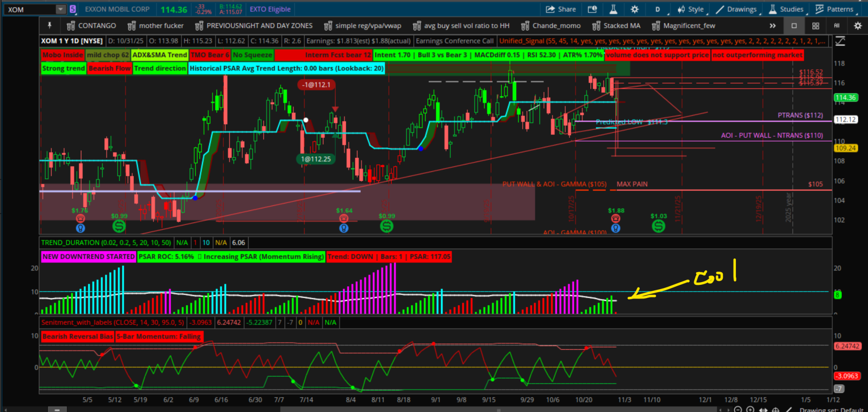The width and height of the screenshot is (868, 412).
Task: Open chart settings gear in top toolbar
Action: point(635,9)
